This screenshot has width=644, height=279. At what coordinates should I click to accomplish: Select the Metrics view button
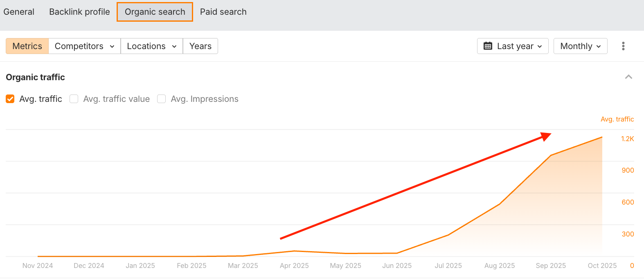pyautogui.click(x=27, y=46)
